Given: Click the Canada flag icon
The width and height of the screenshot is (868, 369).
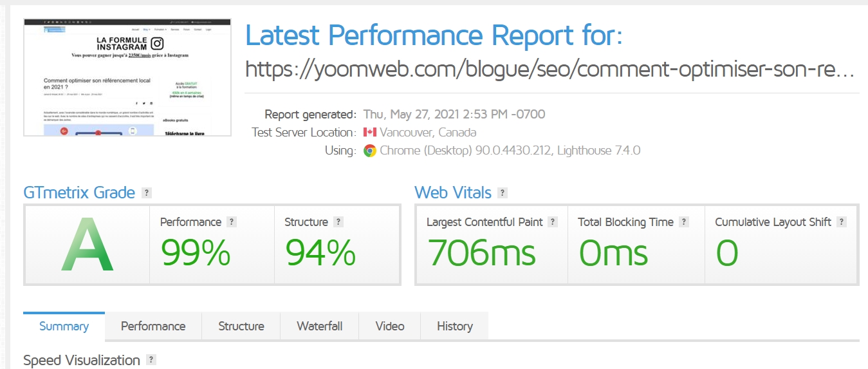Looking at the screenshot, I should (369, 133).
